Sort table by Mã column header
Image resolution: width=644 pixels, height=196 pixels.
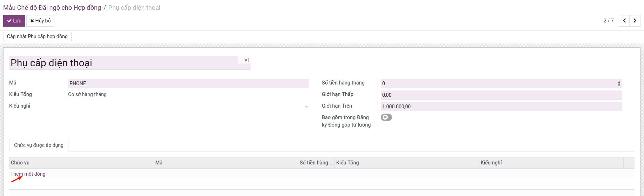click(x=159, y=163)
